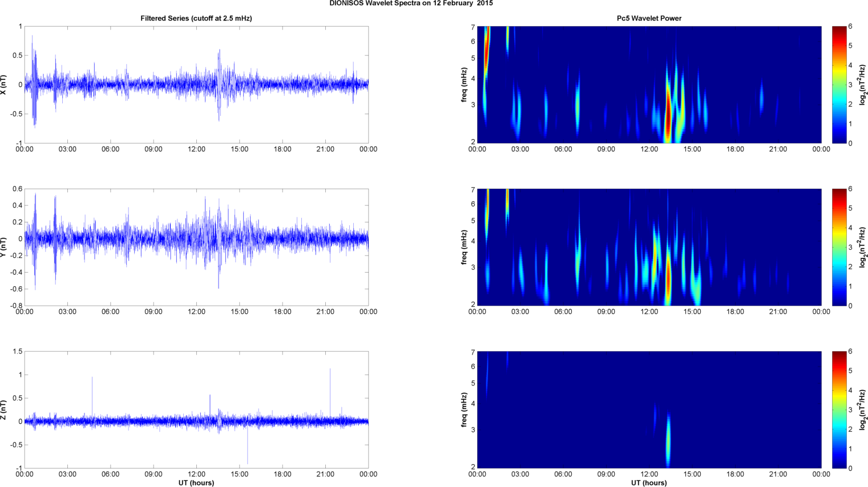Click the 'freq (mHz)' label of the Z spectrogram
The width and height of the screenshot is (868, 487).
tap(464, 409)
